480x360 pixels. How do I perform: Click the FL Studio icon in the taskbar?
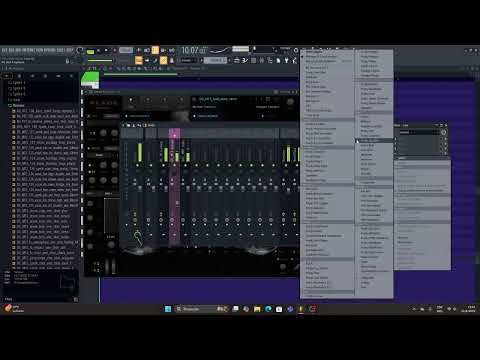pyautogui.click(x=301, y=309)
